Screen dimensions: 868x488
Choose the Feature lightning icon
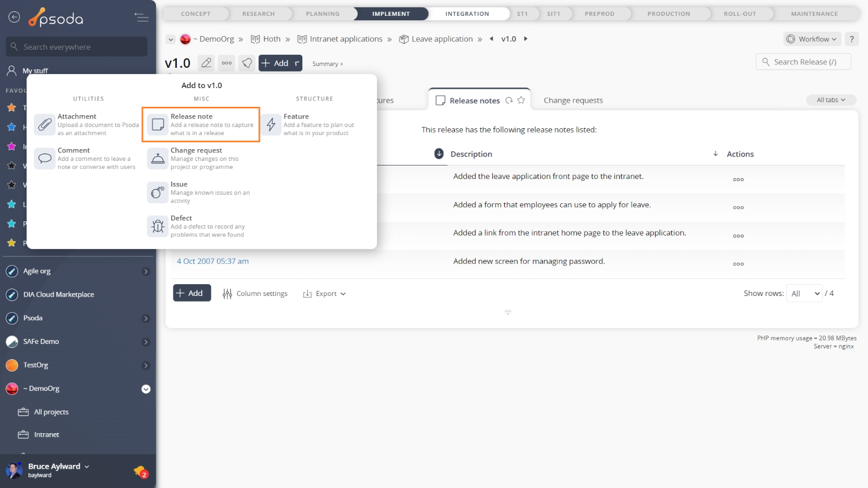271,124
